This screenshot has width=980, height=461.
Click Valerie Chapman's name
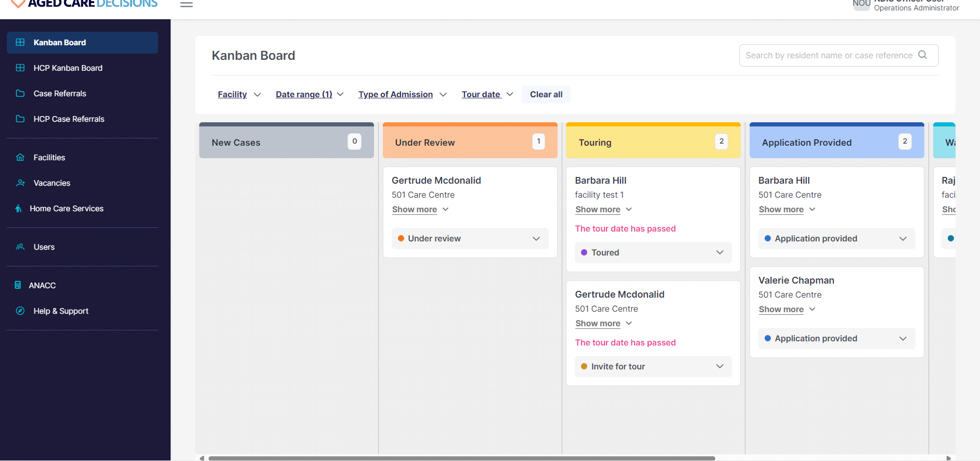(796, 280)
